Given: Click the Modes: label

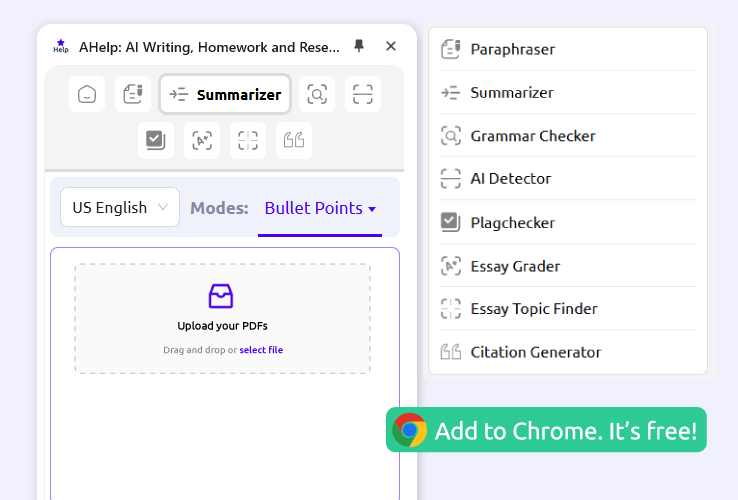Looking at the screenshot, I should click(x=219, y=208).
